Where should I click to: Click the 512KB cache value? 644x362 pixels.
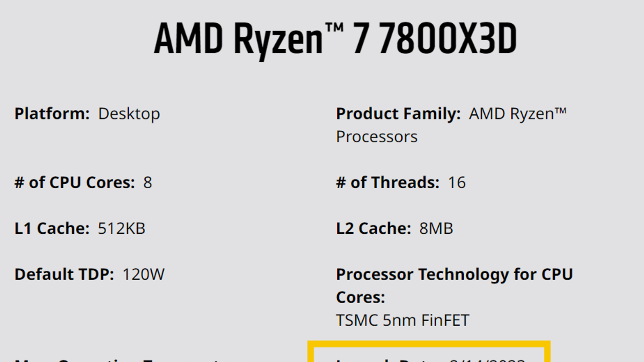[122, 228]
